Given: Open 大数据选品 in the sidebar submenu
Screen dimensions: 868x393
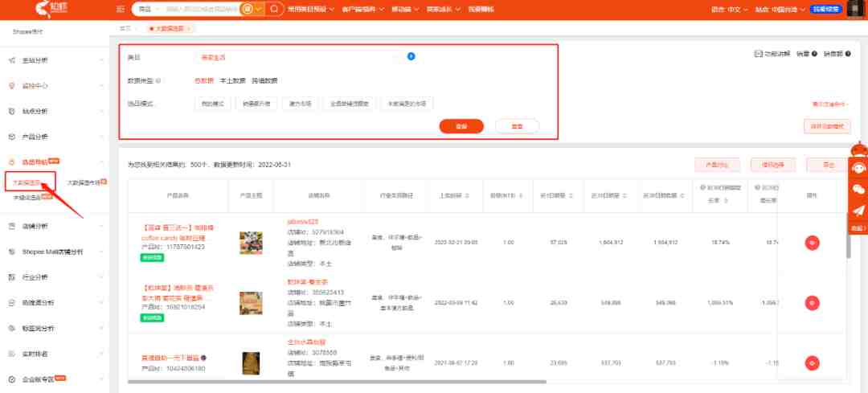Looking at the screenshot, I should point(27,182).
